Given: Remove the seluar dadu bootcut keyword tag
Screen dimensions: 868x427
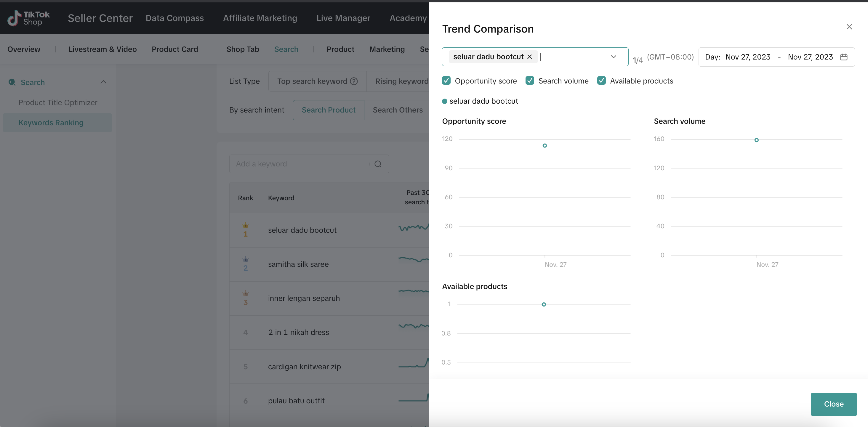Looking at the screenshot, I should tap(530, 57).
